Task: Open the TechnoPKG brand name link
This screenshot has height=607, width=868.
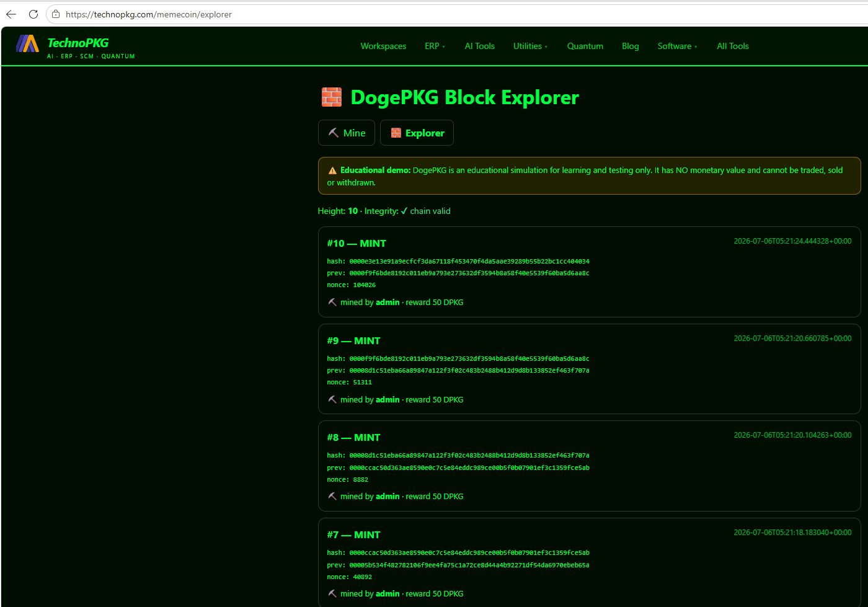Action: tap(78, 43)
